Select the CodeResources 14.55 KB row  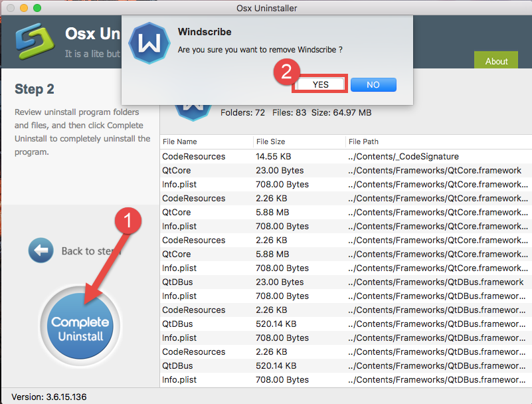click(266, 156)
